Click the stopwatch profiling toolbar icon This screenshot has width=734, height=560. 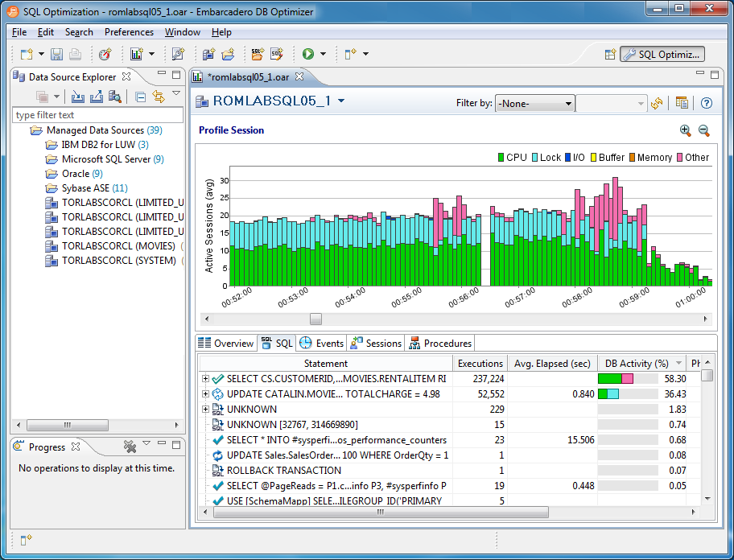(105, 54)
